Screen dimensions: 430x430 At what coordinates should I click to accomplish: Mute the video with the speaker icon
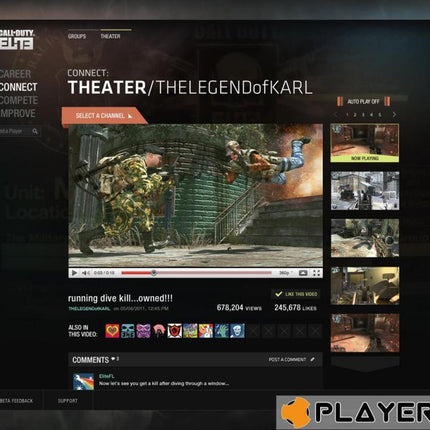click(x=85, y=273)
